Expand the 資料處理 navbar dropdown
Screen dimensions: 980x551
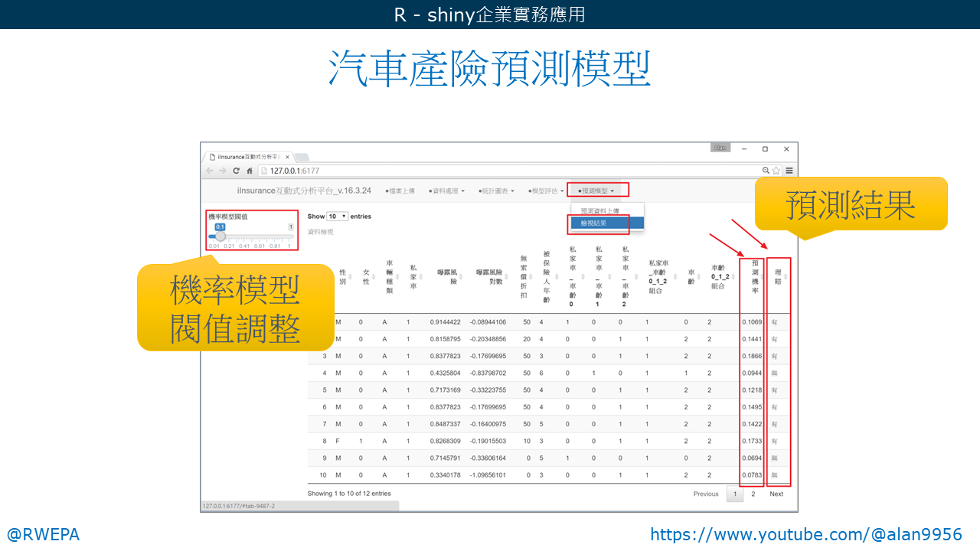(x=446, y=191)
